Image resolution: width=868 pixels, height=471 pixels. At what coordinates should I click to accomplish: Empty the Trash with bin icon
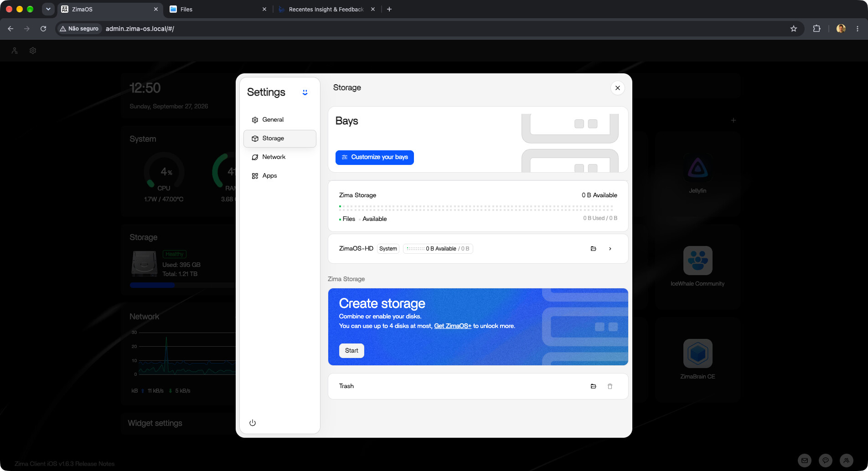click(x=610, y=386)
